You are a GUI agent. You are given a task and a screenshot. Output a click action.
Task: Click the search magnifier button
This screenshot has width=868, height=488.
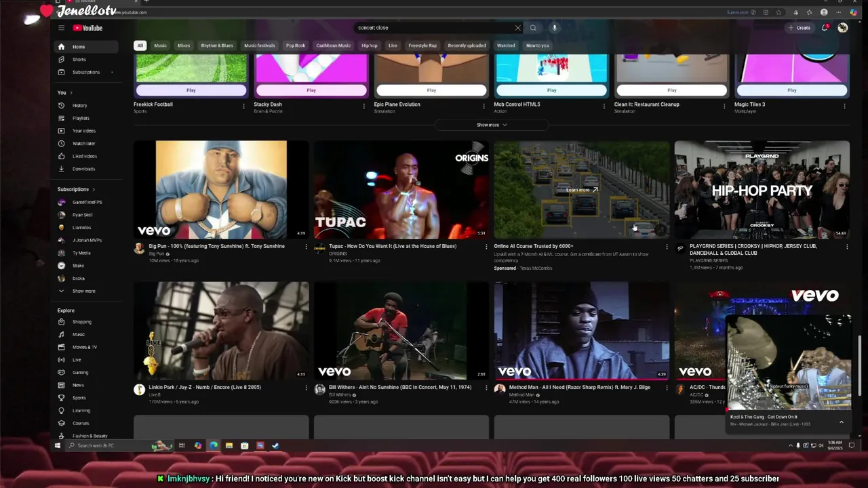[x=533, y=28]
